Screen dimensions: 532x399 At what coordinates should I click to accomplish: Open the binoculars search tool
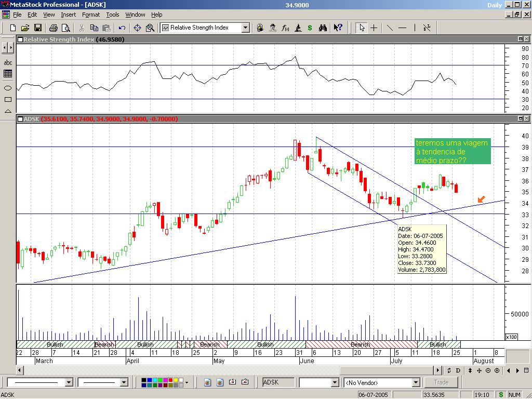[x=323, y=28]
